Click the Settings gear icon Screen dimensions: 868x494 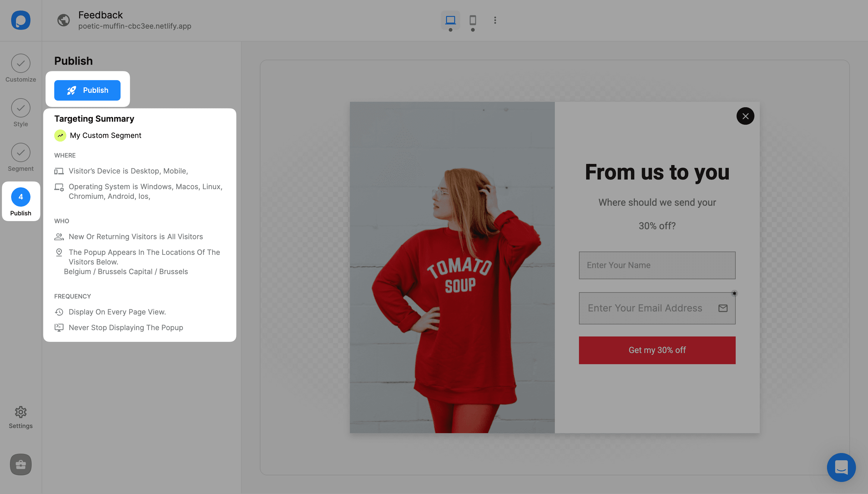pos(21,412)
